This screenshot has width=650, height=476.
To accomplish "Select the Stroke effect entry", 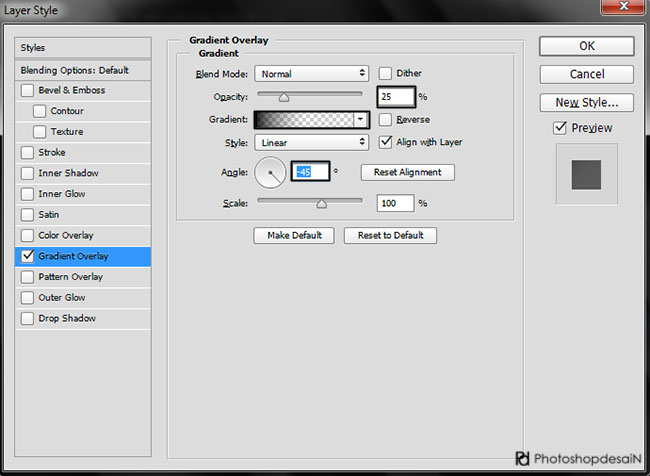I will 52,153.
